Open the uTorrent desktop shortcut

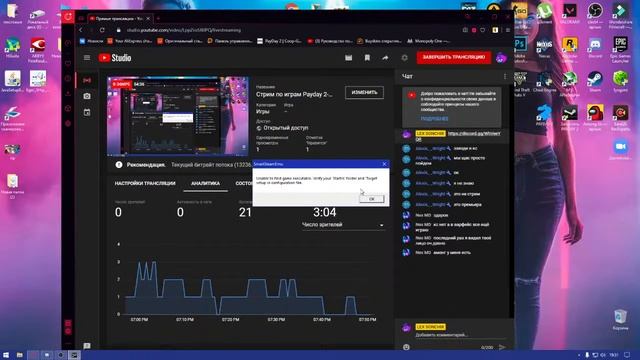(544, 14)
